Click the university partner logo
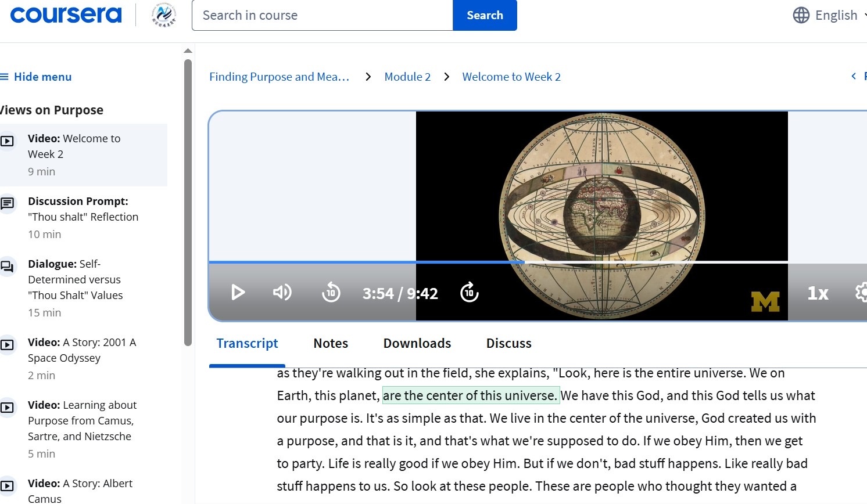The width and height of the screenshot is (867, 504). pos(163,15)
